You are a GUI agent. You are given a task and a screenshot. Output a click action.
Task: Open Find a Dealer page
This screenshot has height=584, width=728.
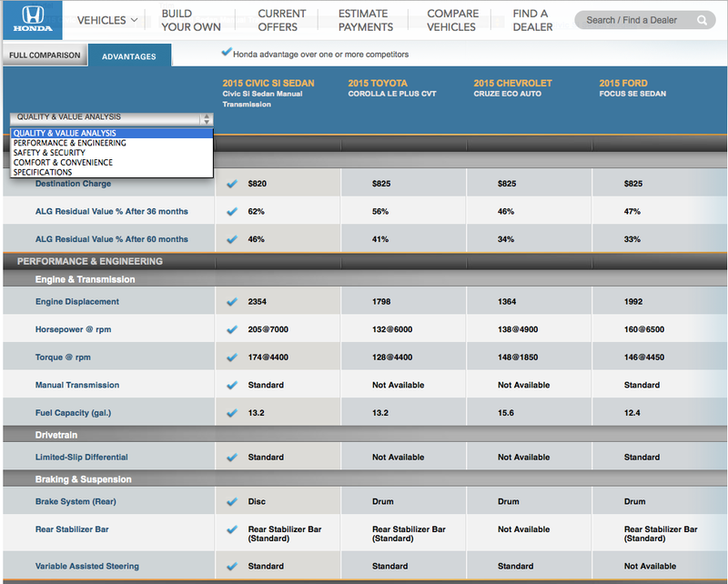click(x=532, y=20)
